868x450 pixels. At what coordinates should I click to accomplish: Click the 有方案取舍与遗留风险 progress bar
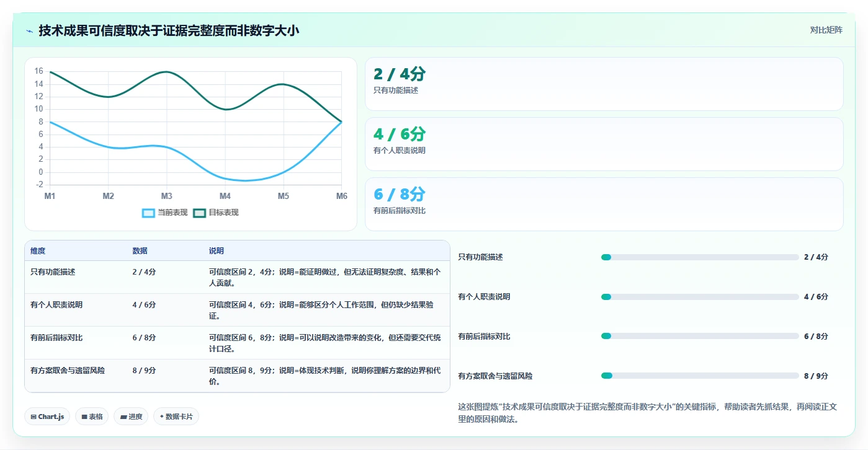700,376
